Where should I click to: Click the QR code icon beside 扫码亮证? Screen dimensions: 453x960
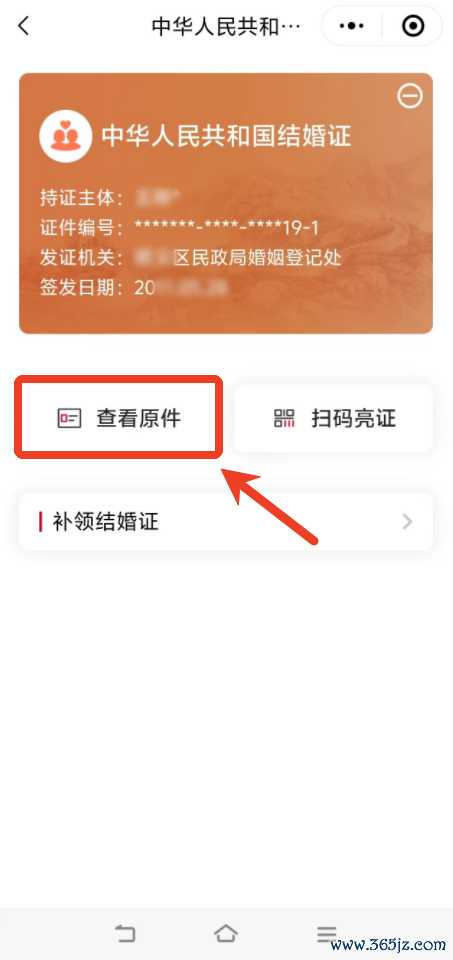click(284, 419)
